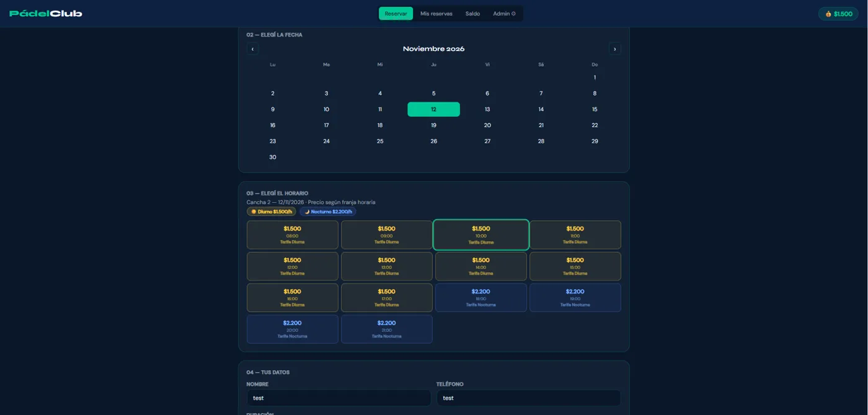Screen dimensions: 868x415
Task: Select the 11:00 time slot
Action: coord(575,235)
